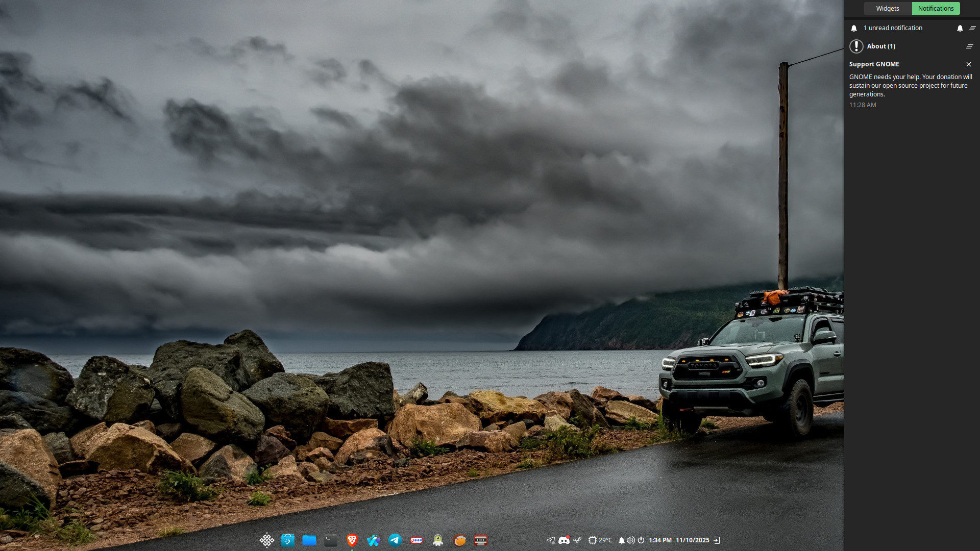The height and width of the screenshot is (551, 980).
Task: Click the volume speaker icon
Action: click(631, 540)
